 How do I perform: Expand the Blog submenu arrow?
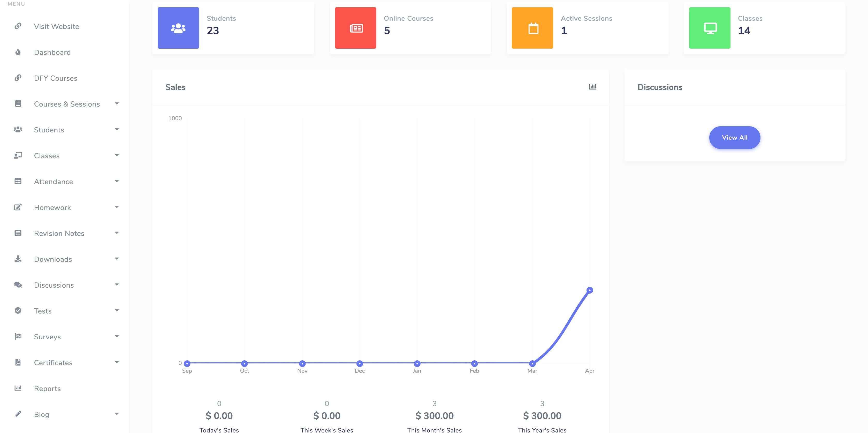[x=117, y=414]
